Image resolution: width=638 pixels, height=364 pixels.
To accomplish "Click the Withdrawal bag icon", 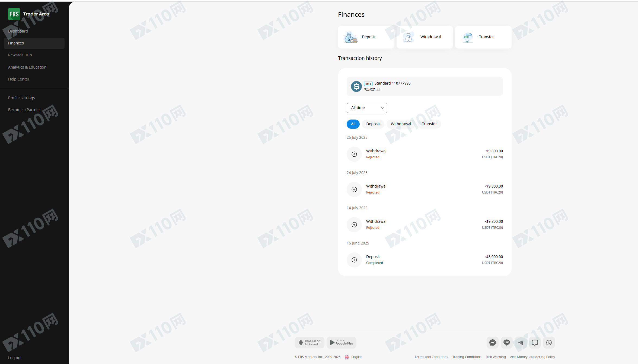I will click(x=409, y=37).
